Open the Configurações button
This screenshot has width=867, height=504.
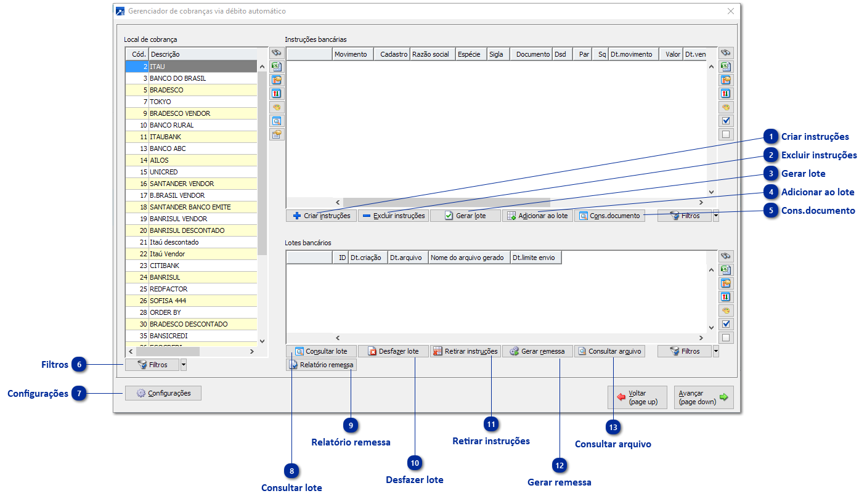(x=163, y=393)
